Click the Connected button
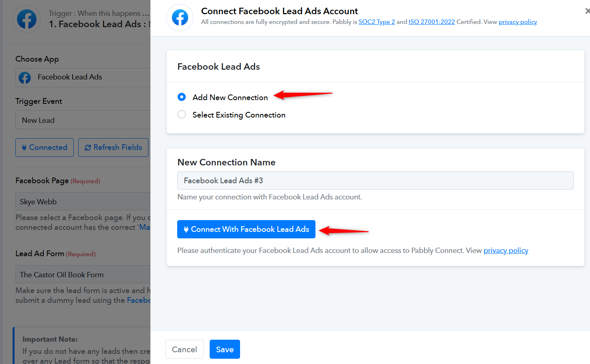Viewport: 590px width, 364px height. click(x=45, y=148)
